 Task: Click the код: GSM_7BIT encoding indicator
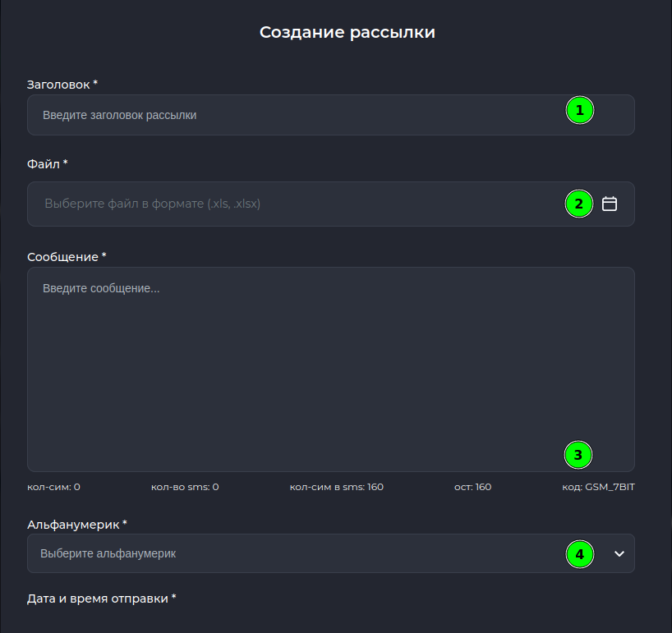598,486
